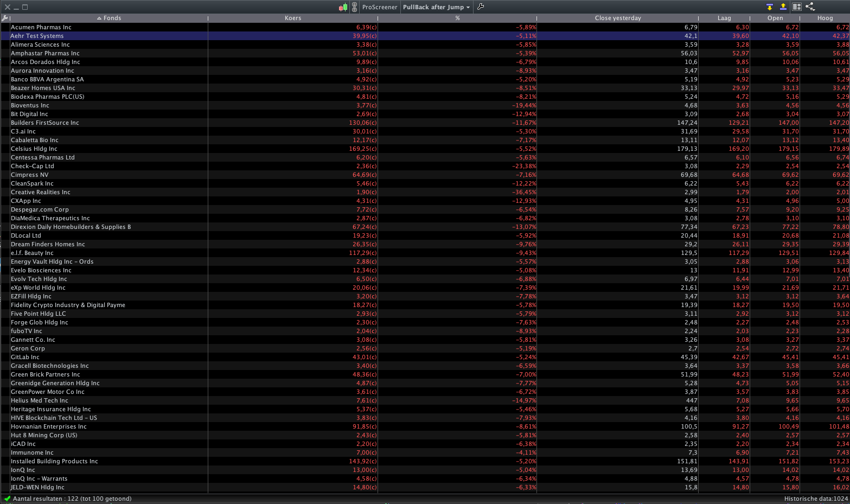The width and height of the screenshot is (850, 504).
Task: Click Koers value 39,95(c) for Aehr
Action: tap(365, 36)
